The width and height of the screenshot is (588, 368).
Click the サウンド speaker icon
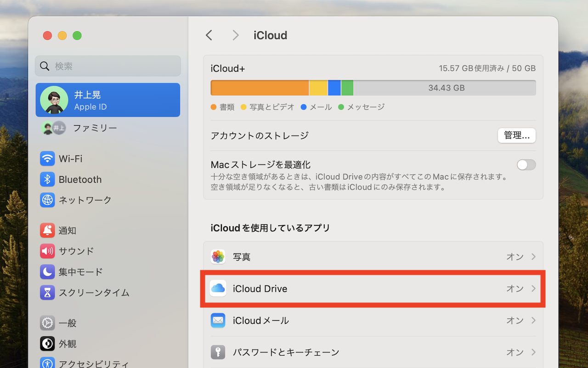[47, 251]
